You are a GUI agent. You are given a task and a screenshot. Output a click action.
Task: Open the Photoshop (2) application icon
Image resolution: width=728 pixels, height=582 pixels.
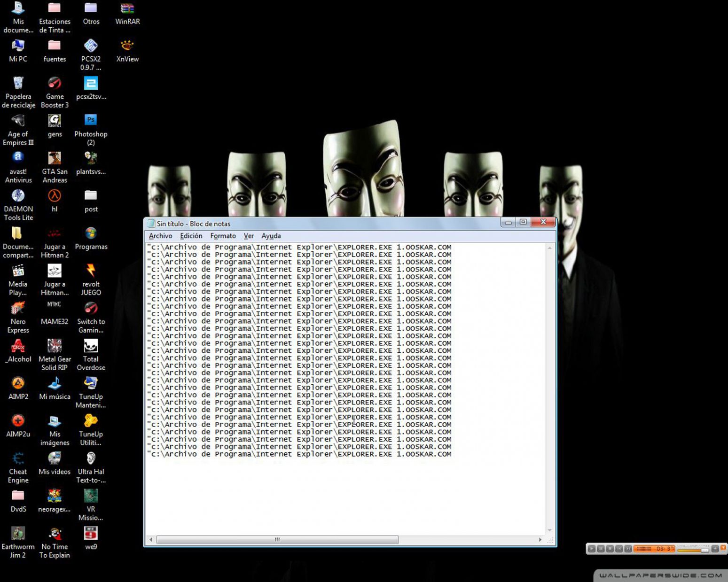91,122
